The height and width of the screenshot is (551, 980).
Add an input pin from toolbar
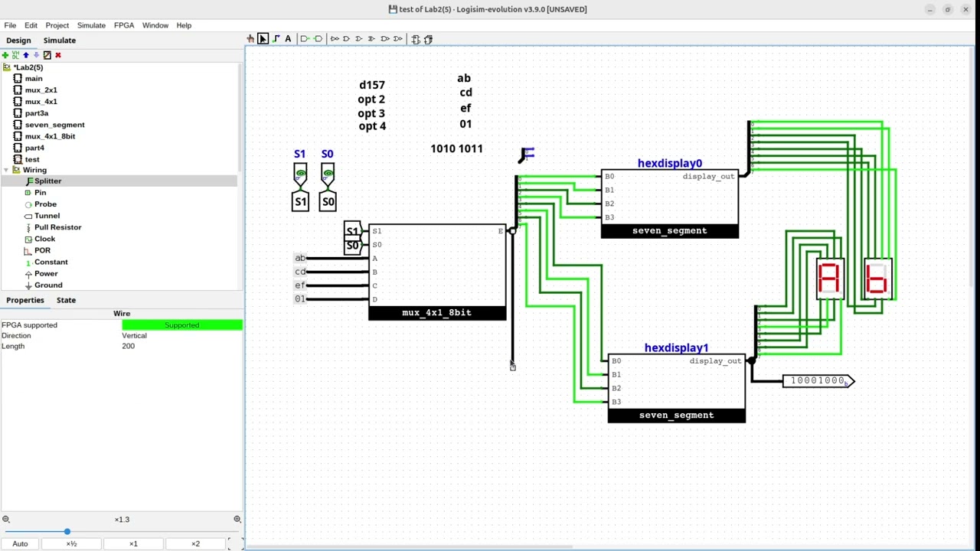(x=305, y=39)
